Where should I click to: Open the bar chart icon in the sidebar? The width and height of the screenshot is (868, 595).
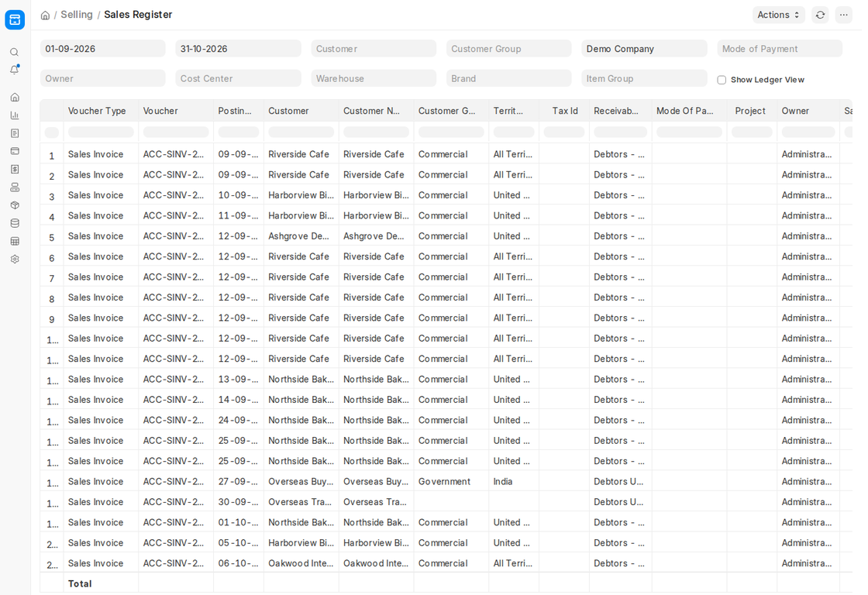coord(15,115)
